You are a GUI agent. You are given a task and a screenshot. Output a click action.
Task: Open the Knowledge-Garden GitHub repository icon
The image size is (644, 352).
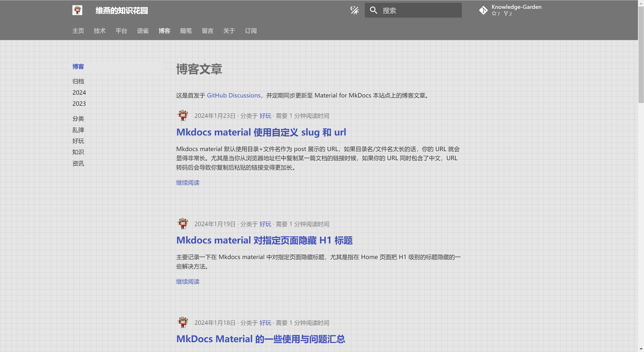(484, 10)
